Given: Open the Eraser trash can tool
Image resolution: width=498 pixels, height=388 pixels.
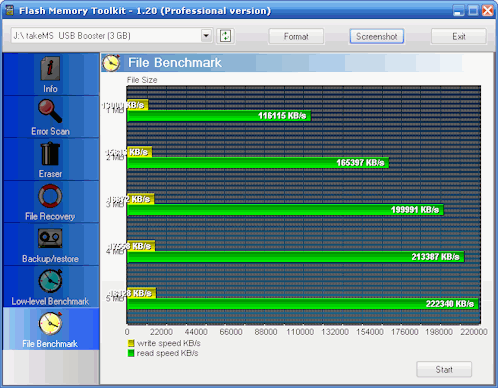Looking at the screenshot, I should 50,154.
